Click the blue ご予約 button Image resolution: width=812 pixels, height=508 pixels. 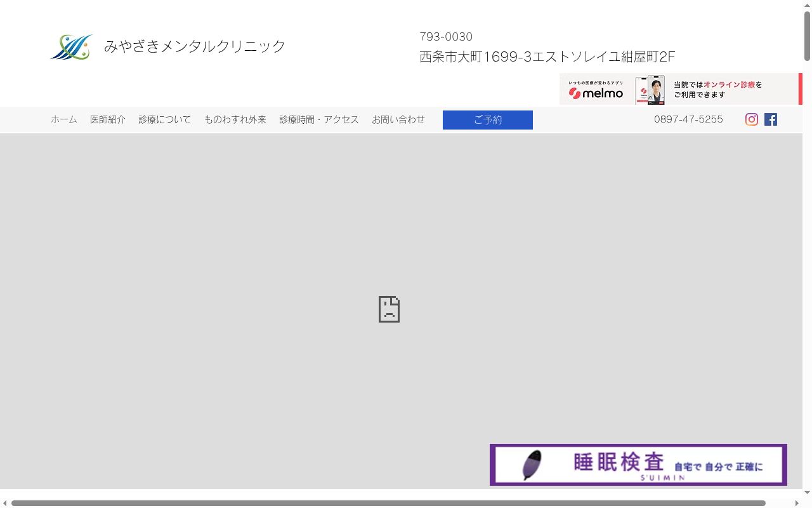point(488,120)
